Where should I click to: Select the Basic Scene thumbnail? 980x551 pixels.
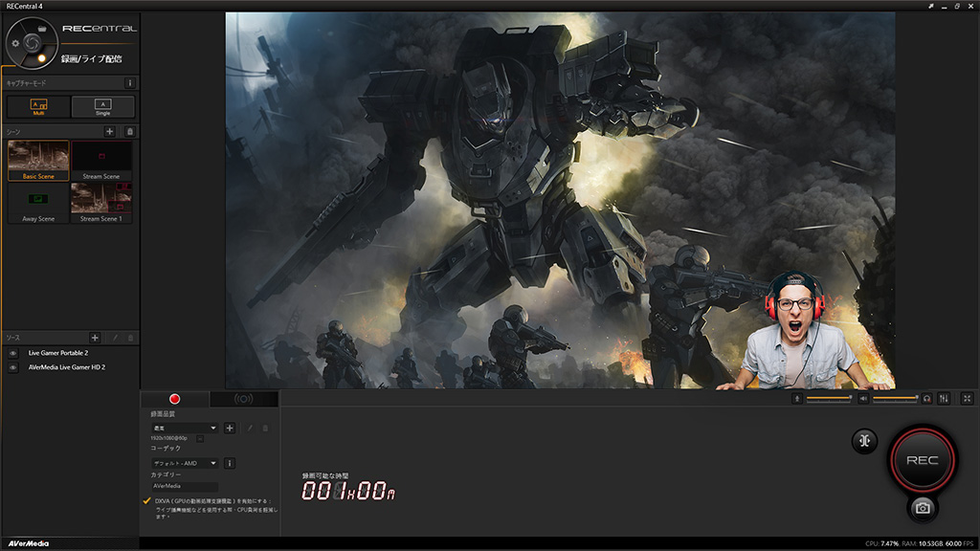(38, 161)
